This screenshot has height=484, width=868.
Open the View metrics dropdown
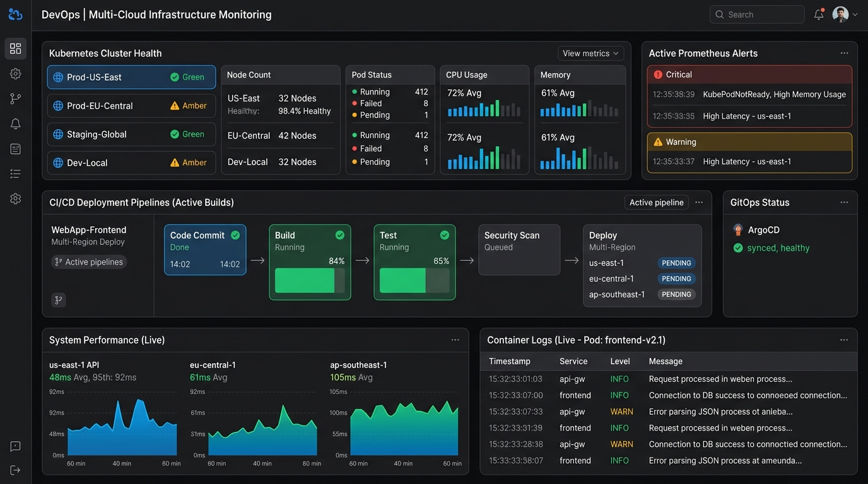(591, 54)
